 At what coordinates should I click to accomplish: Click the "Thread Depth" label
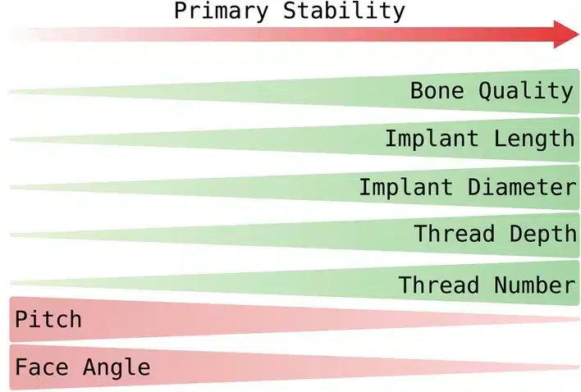[x=495, y=234]
